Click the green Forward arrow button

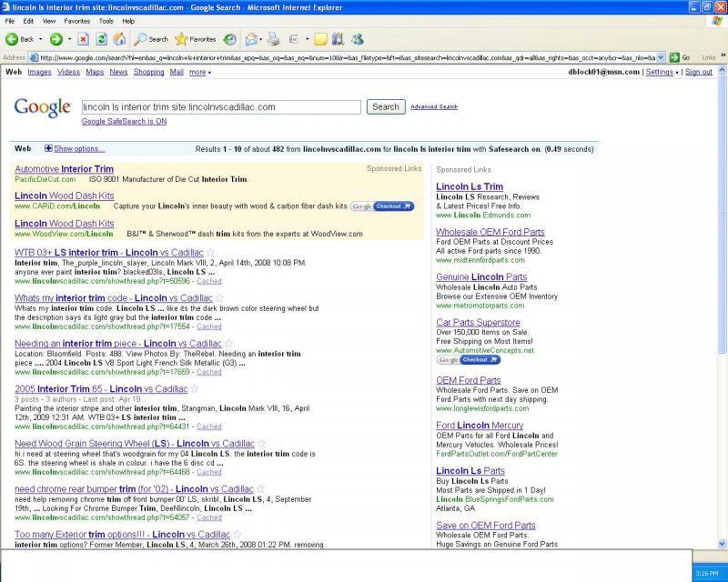coord(56,39)
